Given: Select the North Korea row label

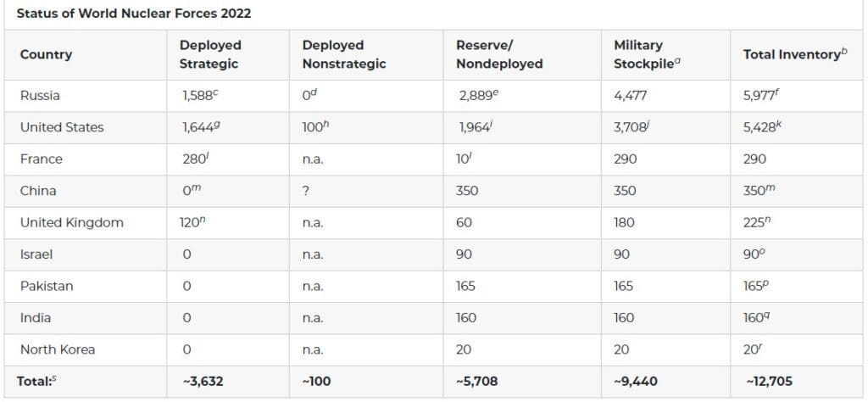Looking at the screenshot, I should tap(58, 349).
